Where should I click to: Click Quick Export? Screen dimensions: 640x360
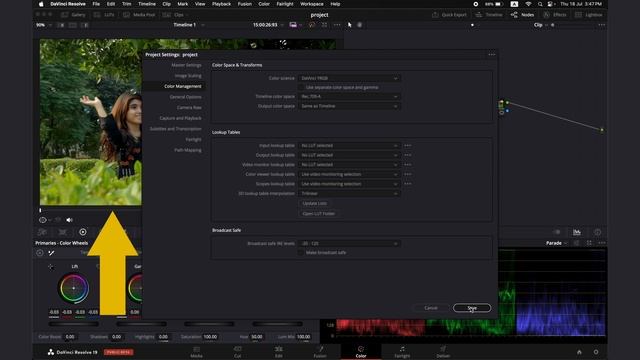tap(449, 15)
